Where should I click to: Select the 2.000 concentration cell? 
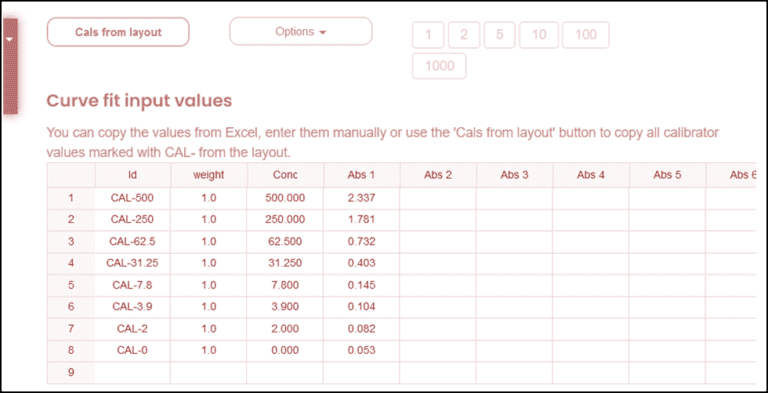[x=285, y=329]
